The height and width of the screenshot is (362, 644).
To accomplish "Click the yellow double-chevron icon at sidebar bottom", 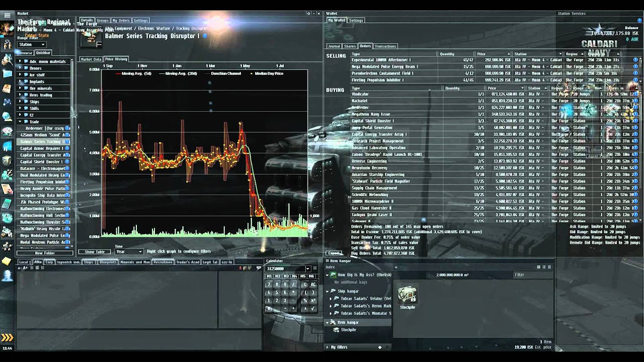I will coord(7,337).
